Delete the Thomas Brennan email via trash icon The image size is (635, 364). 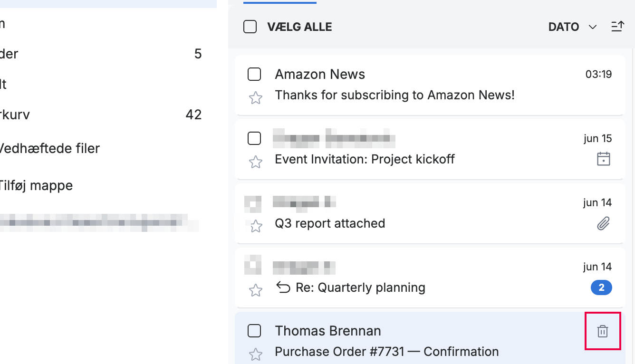602,331
